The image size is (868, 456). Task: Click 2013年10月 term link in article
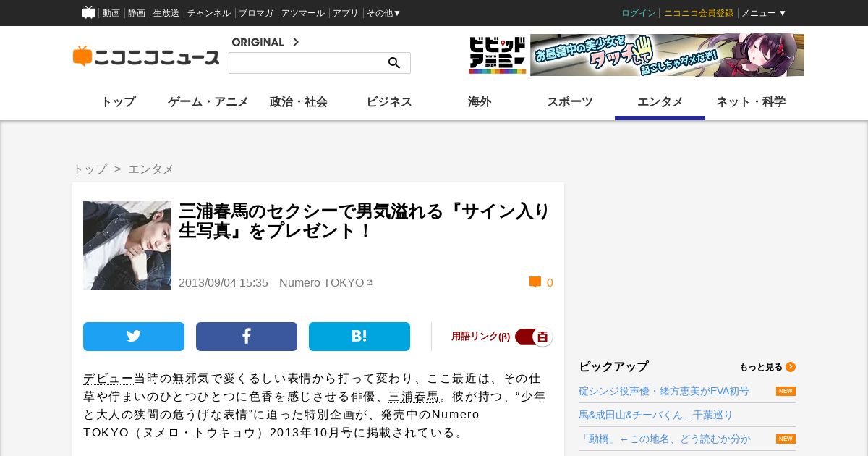point(305,432)
